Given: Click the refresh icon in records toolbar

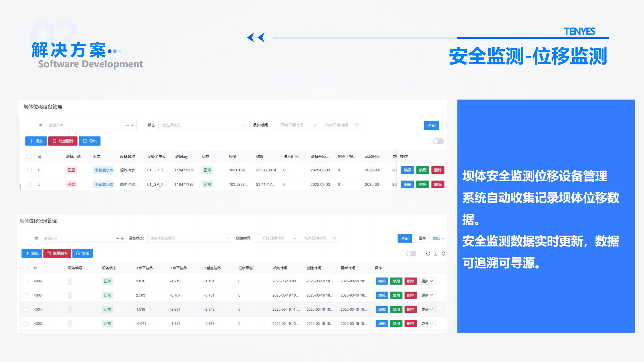Looking at the screenshot, I should point(428,254).
